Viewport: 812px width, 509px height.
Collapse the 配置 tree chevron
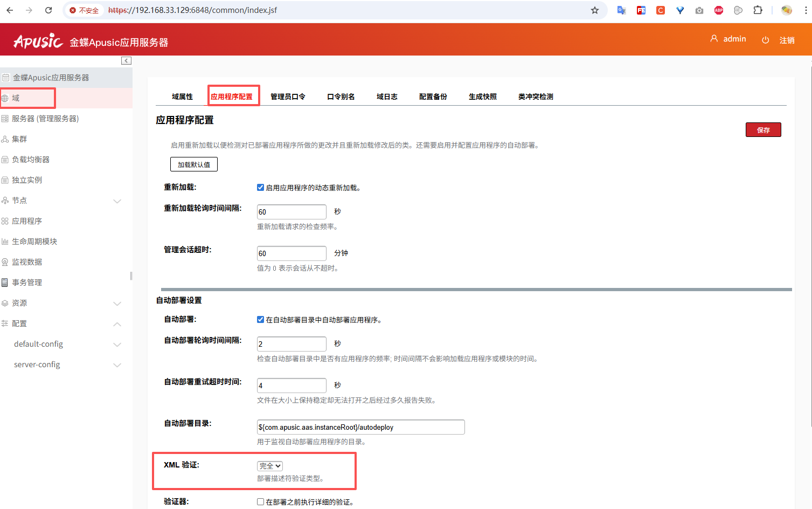click(117, 324)
